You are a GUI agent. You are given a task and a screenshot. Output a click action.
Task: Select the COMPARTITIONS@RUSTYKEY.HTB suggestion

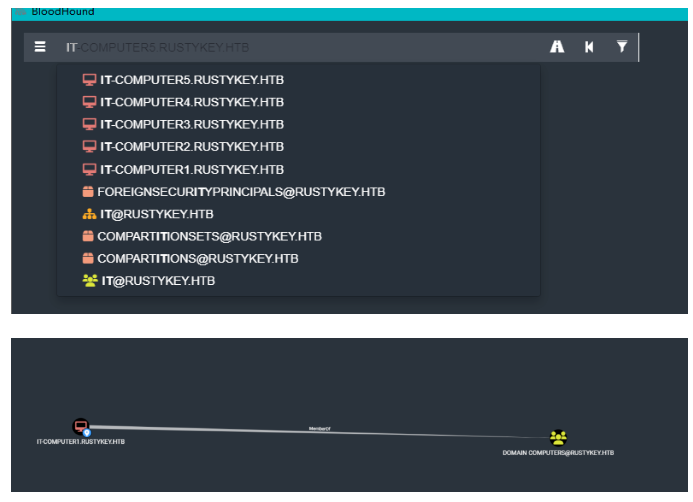coord(298,259)
